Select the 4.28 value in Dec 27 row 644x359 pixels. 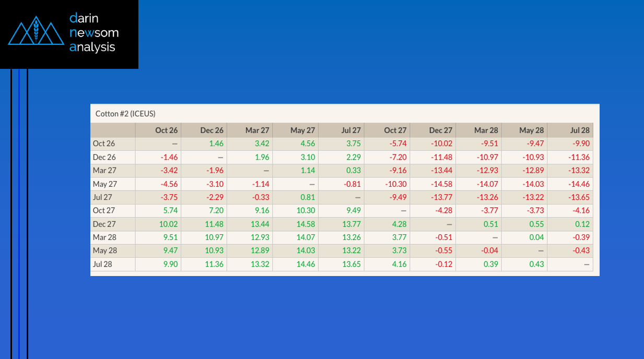pyautogui.click(x=399, y=224)
